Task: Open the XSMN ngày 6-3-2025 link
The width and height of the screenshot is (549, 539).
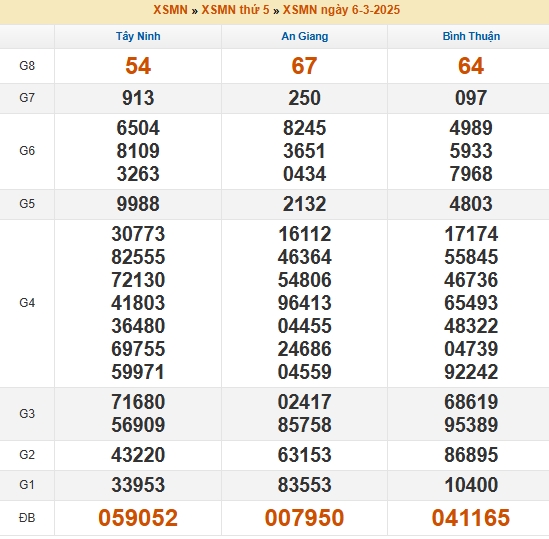Action: (341, 10)
